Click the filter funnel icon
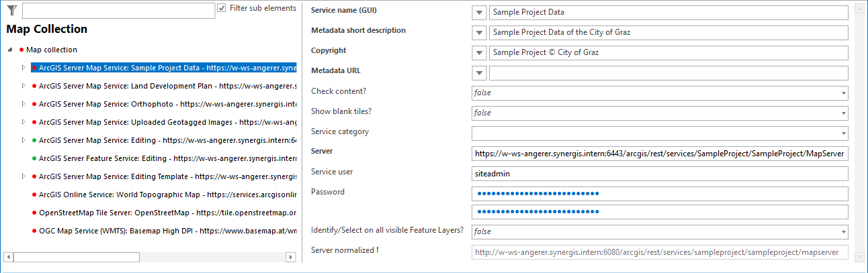Image resolution: width=868 pixels, height=273 pixels. click(x=11, y=10)
